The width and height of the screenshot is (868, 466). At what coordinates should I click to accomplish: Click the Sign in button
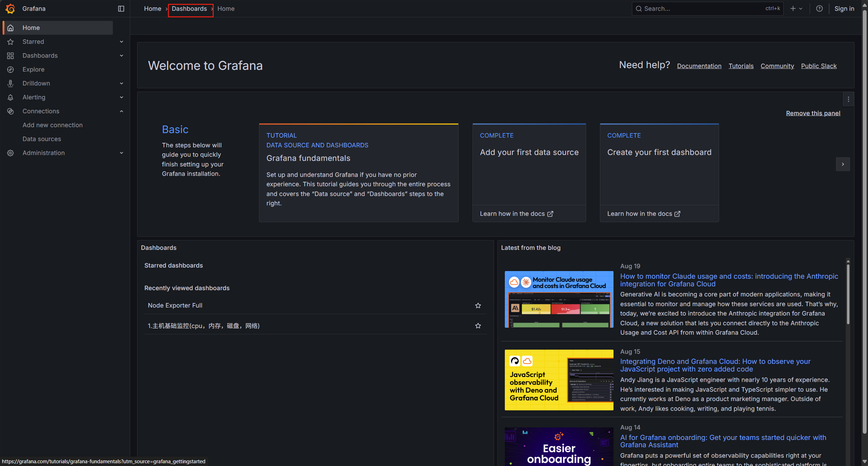(844, 9)
